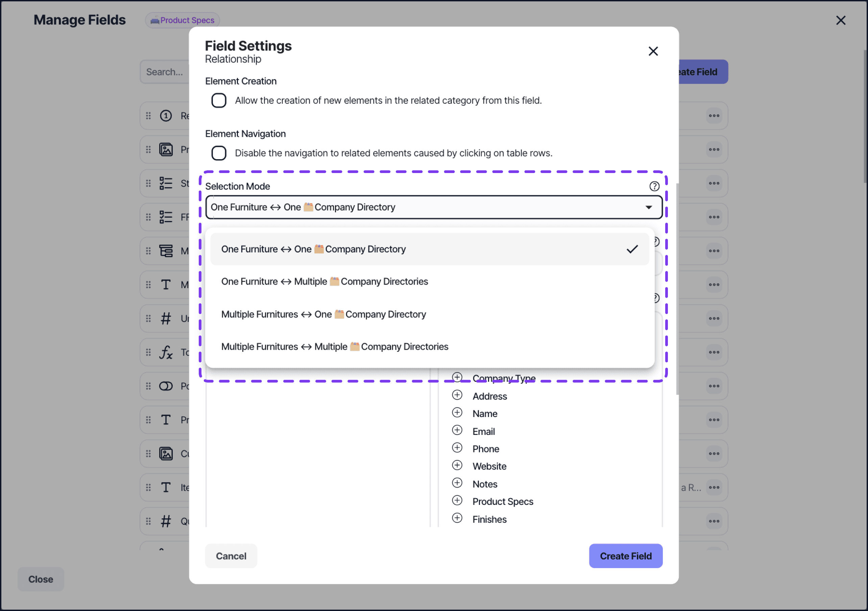Image resolution: width=868 pixels, height=611 pixels.
Task: Add the Finishes field with plus icon
Action: tap(457, 518)
